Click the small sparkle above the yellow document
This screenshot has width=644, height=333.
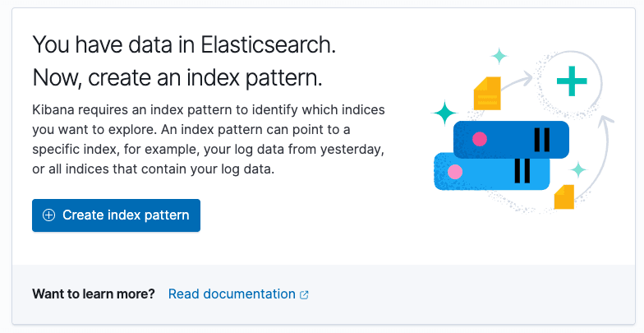point(499,57)
